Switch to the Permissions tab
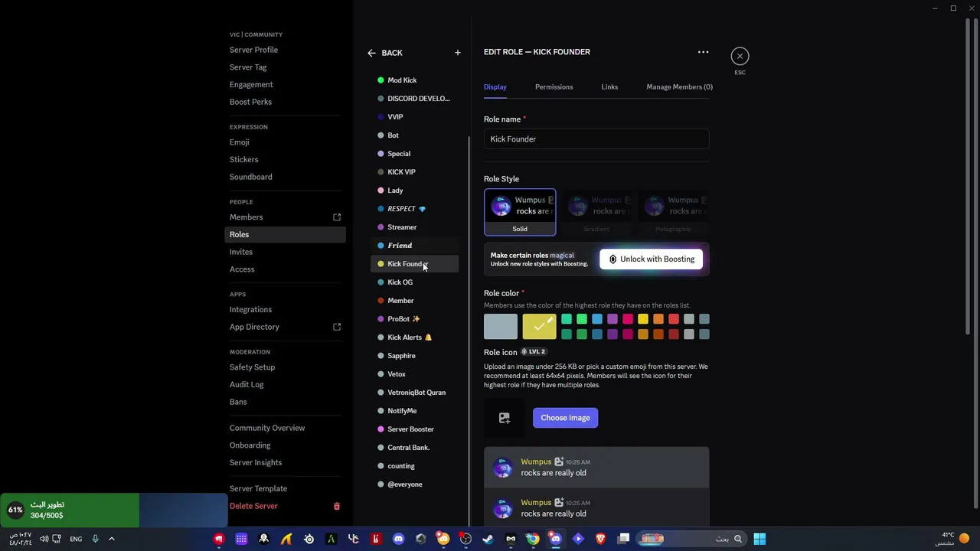Screen dimensions: 980x551 click(x=554, y=86)
